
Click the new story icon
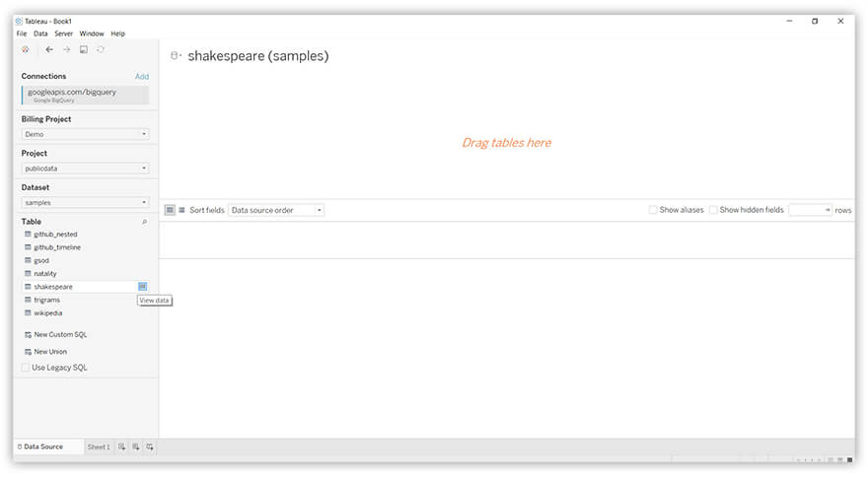coord(150,447)
